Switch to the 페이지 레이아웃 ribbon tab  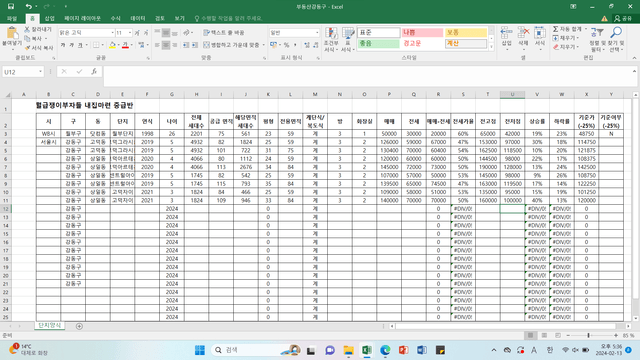82,18
